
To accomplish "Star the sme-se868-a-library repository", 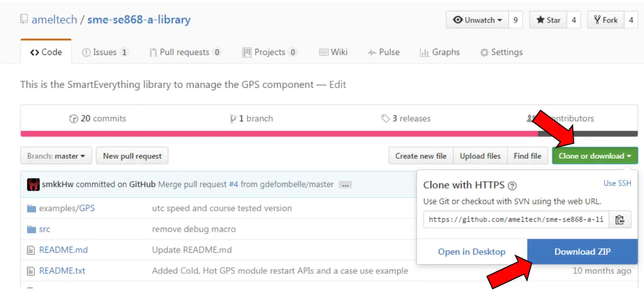I will [548, 20].
